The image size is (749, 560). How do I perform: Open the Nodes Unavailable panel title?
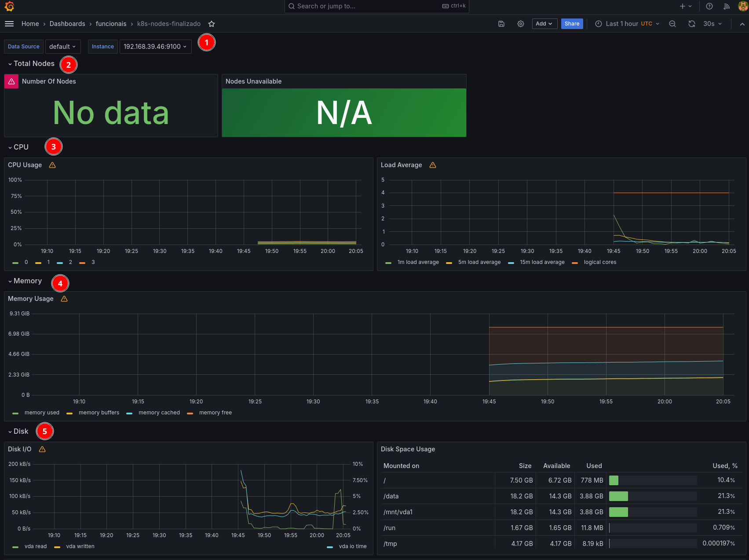click(253, 81)
